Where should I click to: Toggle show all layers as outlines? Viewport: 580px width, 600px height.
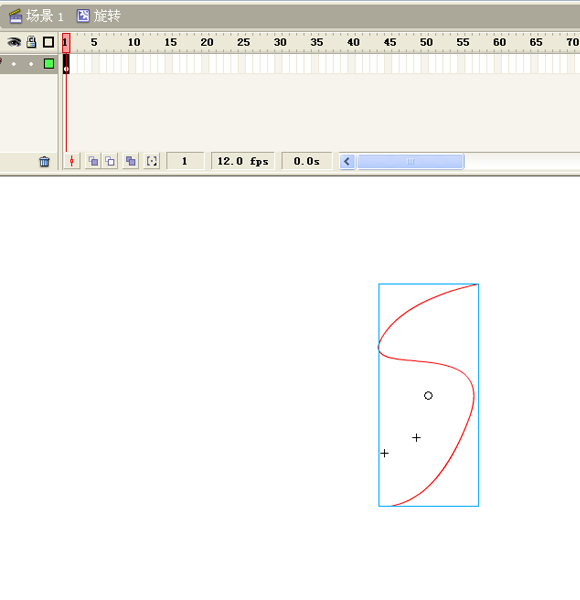48,42
